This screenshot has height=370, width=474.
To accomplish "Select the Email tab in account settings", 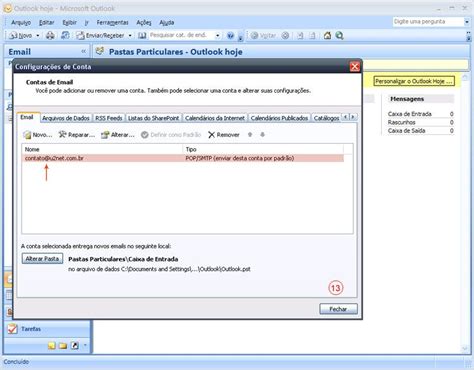I will tap(27, 117).
